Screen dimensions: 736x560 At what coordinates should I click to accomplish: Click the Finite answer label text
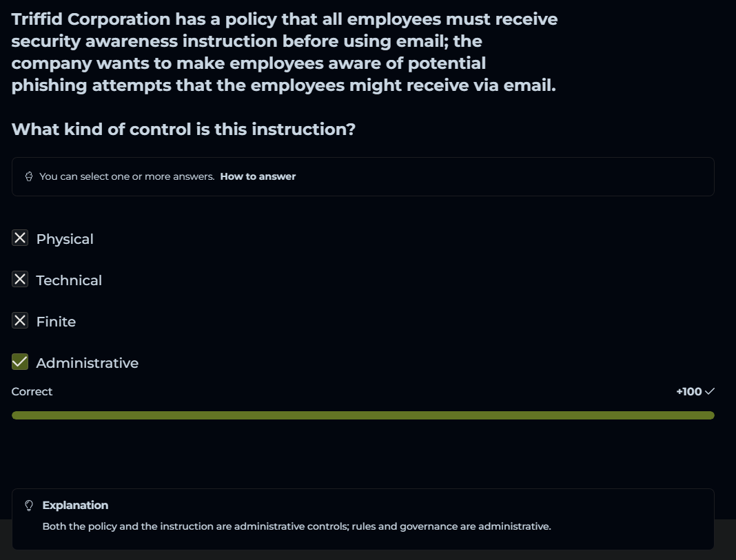click(56, 322)
